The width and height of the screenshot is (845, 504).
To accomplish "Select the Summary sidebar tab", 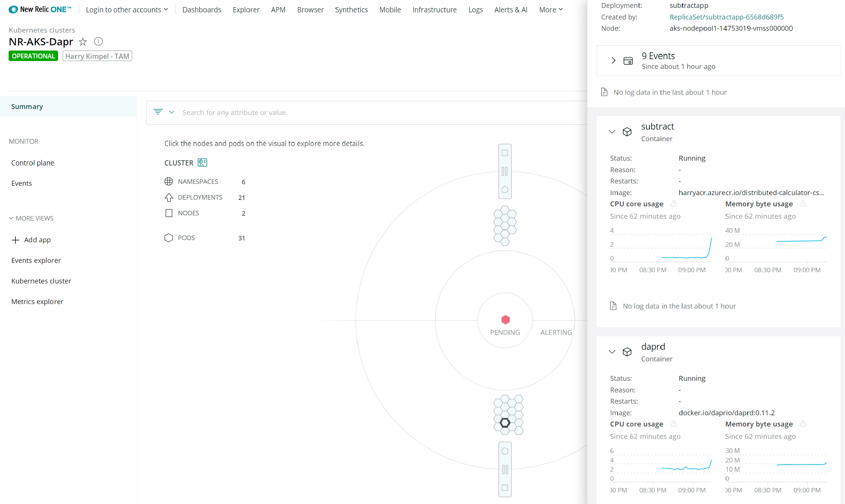I will coord(68,106).
